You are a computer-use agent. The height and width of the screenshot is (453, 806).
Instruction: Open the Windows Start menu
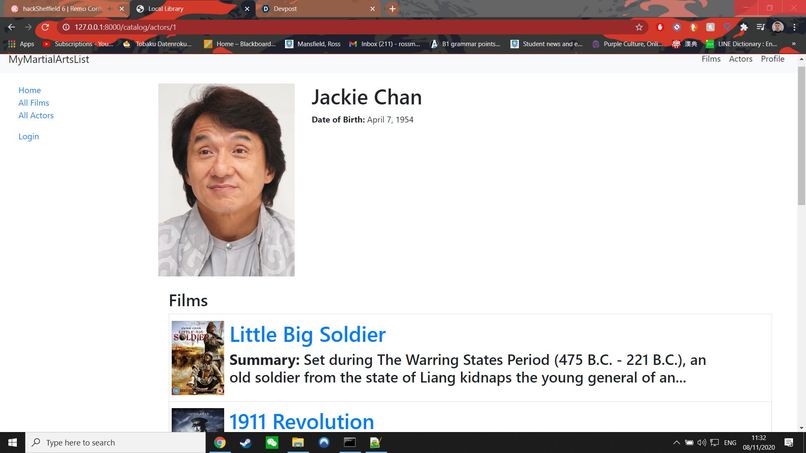click(12, 442)
